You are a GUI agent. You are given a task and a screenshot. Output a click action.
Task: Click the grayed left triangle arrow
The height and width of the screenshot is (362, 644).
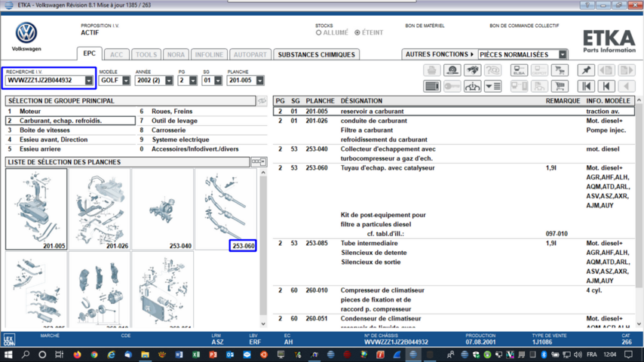pos(627,86)
